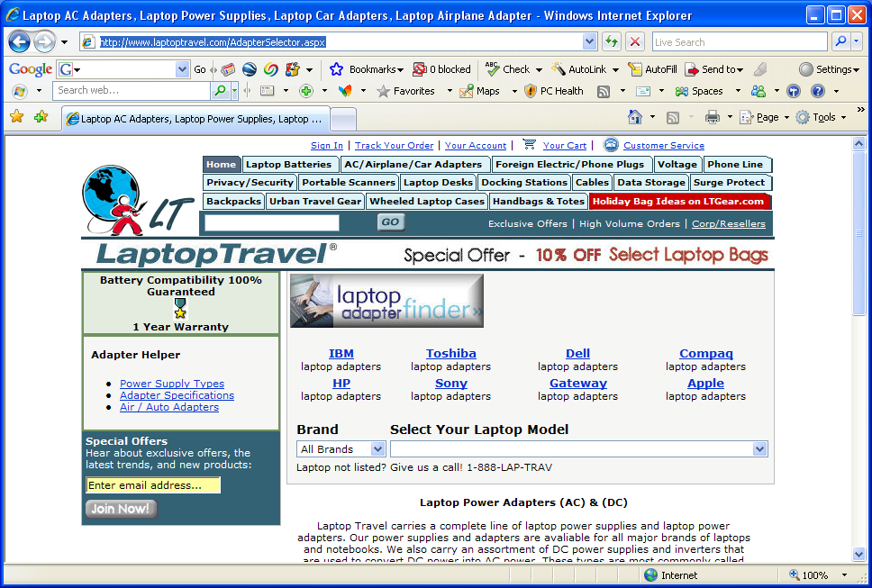This screenshot has width=872, height=588.
Task: Open the Favorites Center star icon
Action: tap(16, 117)
